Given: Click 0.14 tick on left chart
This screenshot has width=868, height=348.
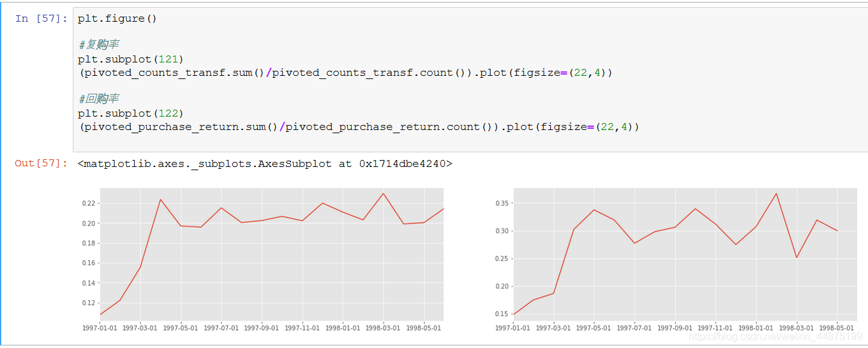Looking at the screenshot, I should point(88,283).
